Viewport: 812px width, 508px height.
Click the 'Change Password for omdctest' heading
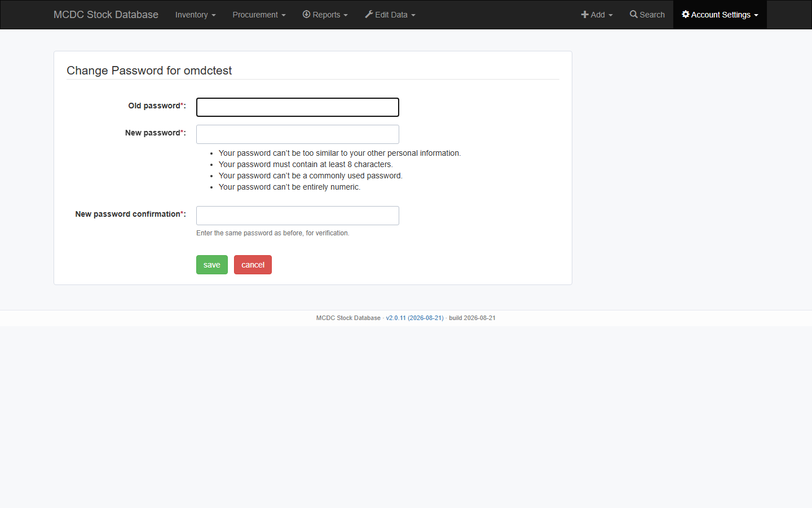pos(149,71)
